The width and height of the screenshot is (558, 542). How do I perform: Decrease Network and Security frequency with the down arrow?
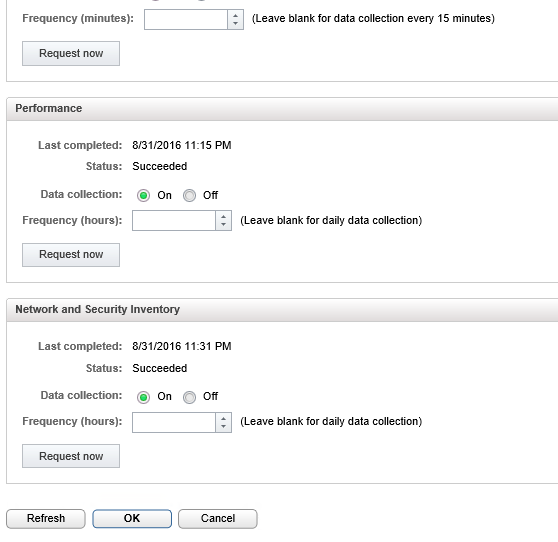pyautogui.click(x=223, y=427)
